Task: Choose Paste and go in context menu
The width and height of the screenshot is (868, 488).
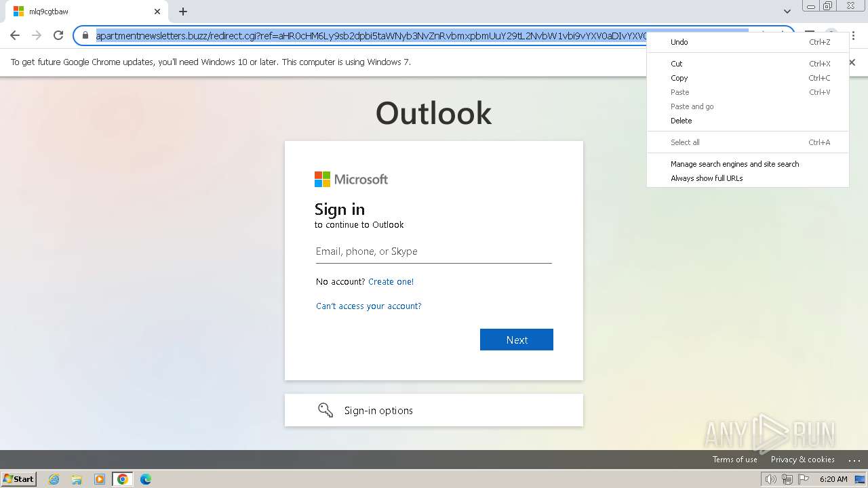Action: 747,106
